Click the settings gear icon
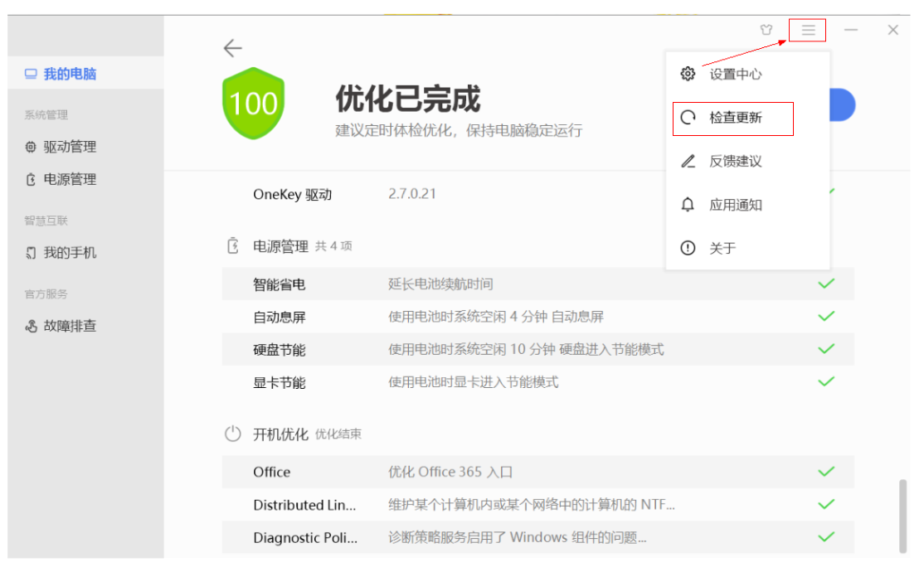This screenshot has width=924, height=577. tap(688, 74)
